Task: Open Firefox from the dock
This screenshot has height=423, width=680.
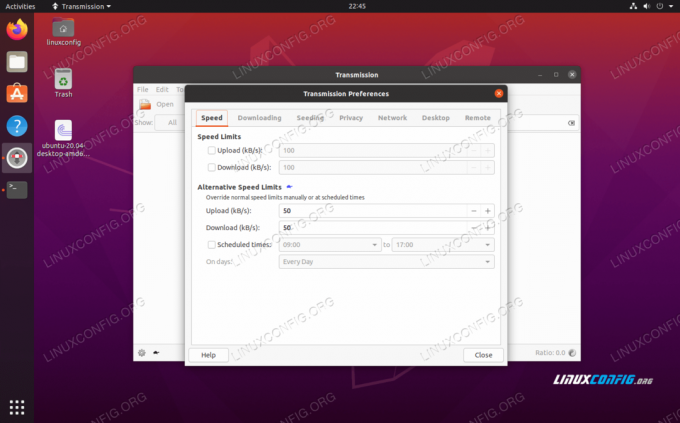Action: (17, 30)
